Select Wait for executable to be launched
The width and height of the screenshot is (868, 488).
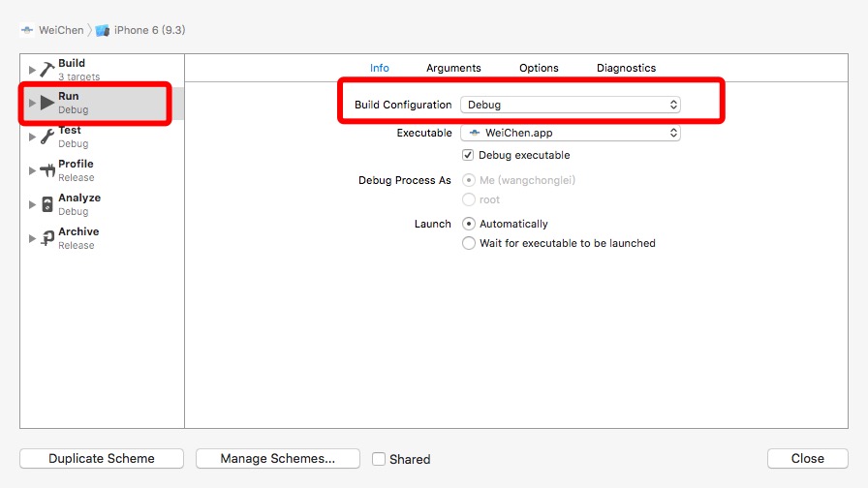pos(469,243)
